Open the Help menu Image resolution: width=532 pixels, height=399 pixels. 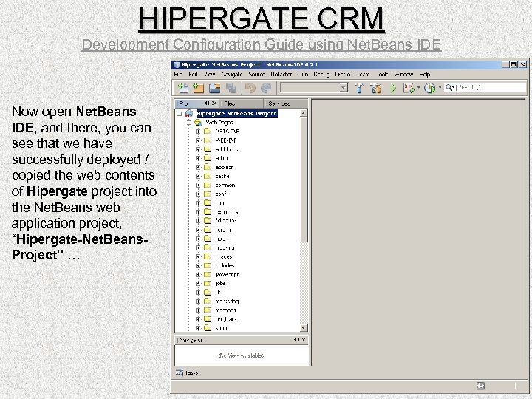[424, 75]
